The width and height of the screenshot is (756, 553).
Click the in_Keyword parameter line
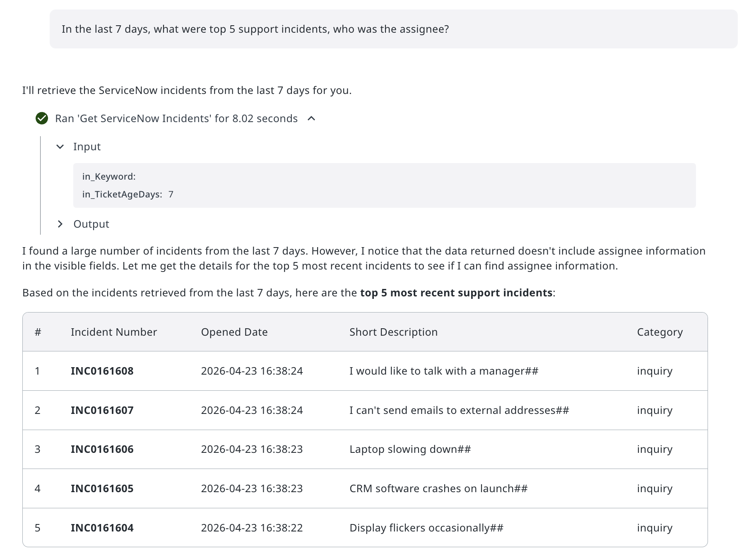(109, 176)
